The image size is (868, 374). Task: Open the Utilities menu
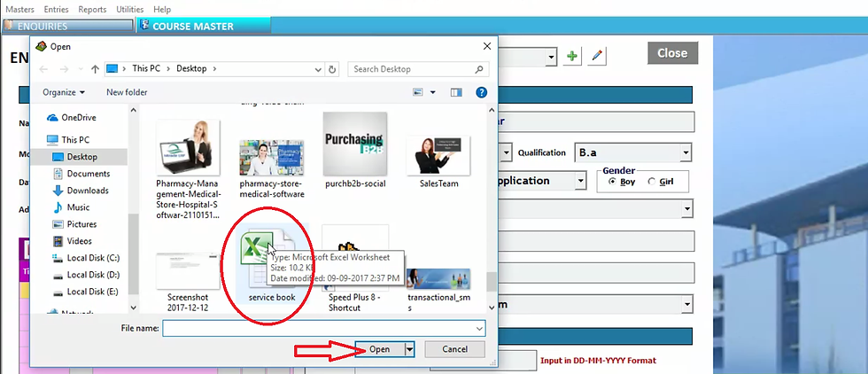(130, 10)
